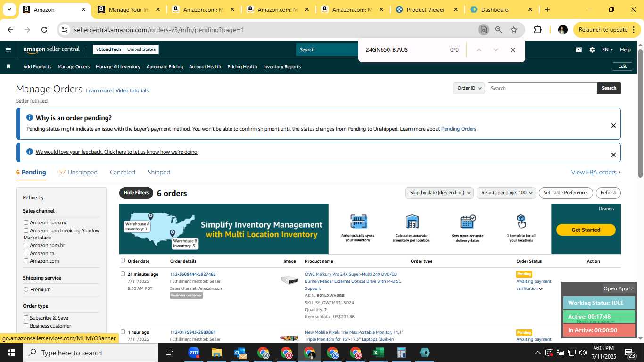The height and width of the screenshot is (362, 644).
Task: Check the Business customer order type
Action: 26,326
